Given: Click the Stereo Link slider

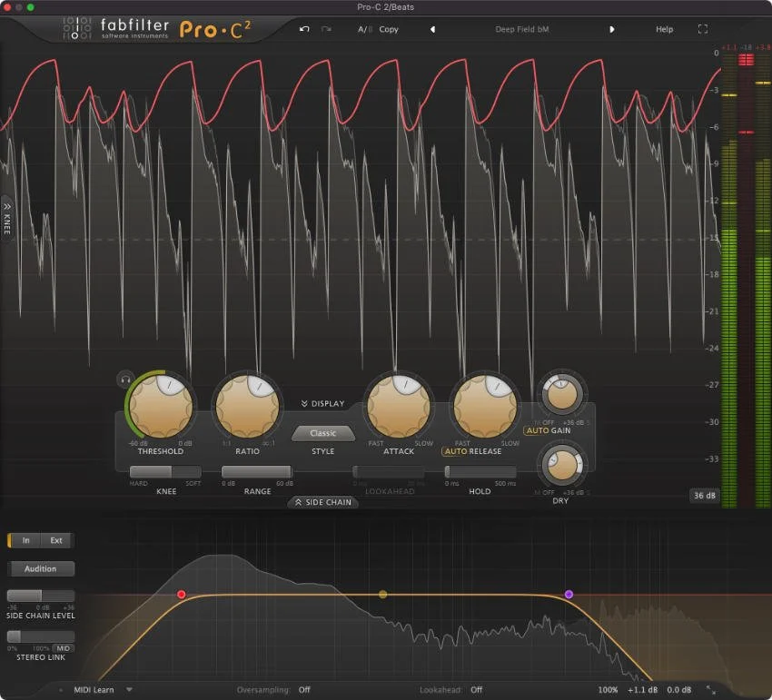Looking at the screenshot, I should pyautogui.click(x=41, y=636).
